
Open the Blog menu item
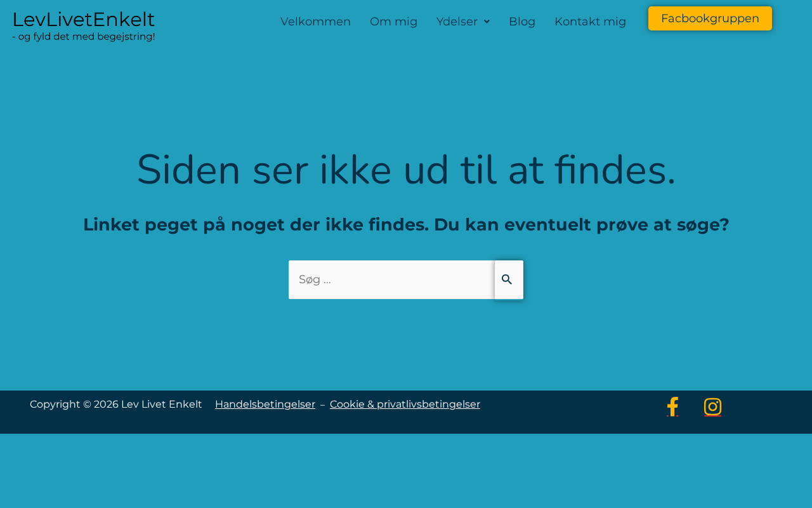tap(522, 22)
